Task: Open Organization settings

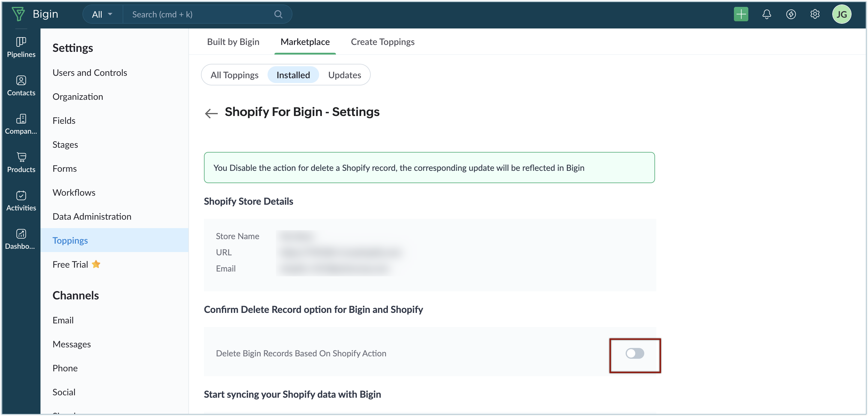Action: click(77, 97)
